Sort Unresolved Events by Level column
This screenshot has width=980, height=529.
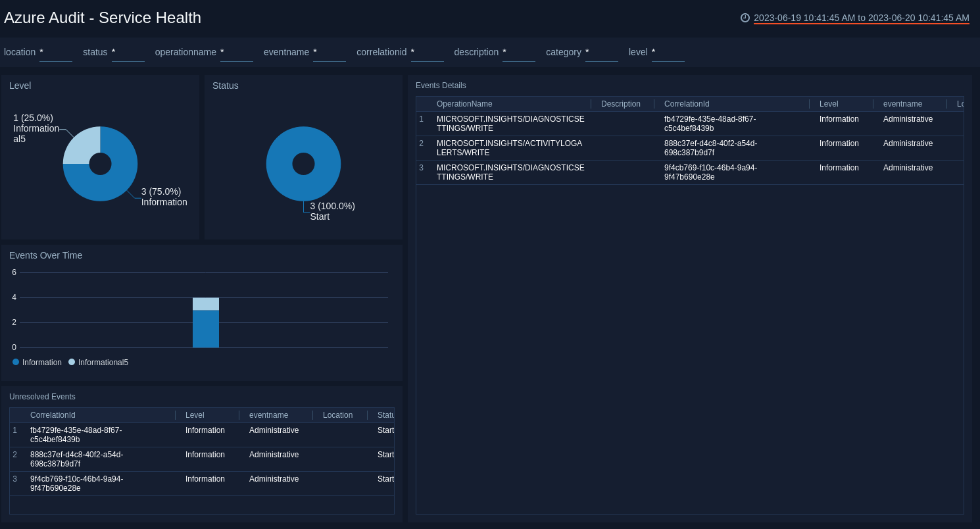pos(195,415)
